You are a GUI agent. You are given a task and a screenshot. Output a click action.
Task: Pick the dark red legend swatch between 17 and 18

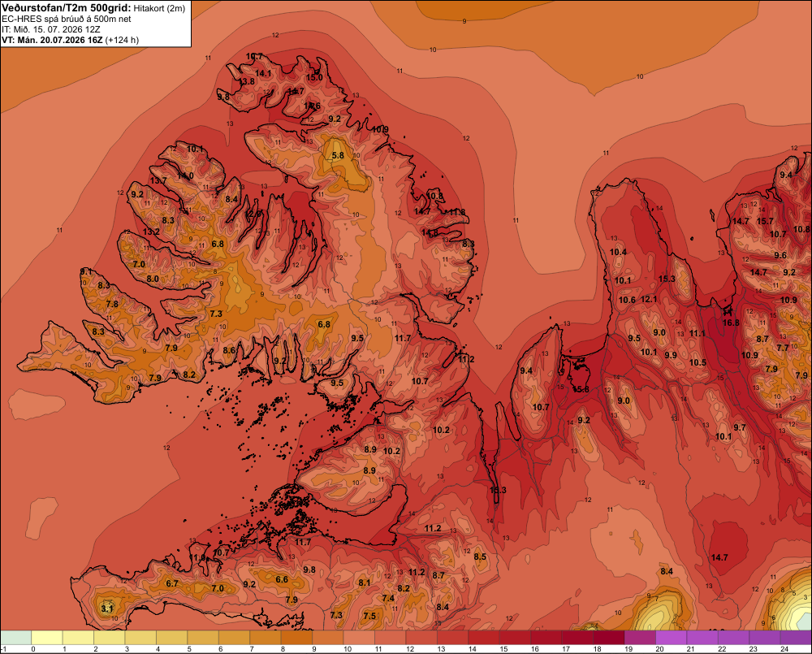(x=577, y=638)
